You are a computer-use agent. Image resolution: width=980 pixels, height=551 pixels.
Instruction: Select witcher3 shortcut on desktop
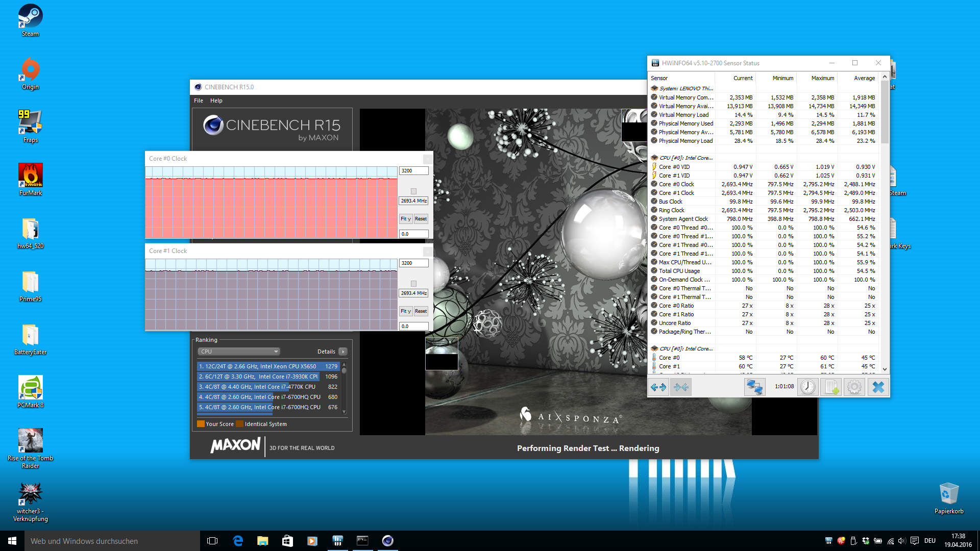[30, 502]
